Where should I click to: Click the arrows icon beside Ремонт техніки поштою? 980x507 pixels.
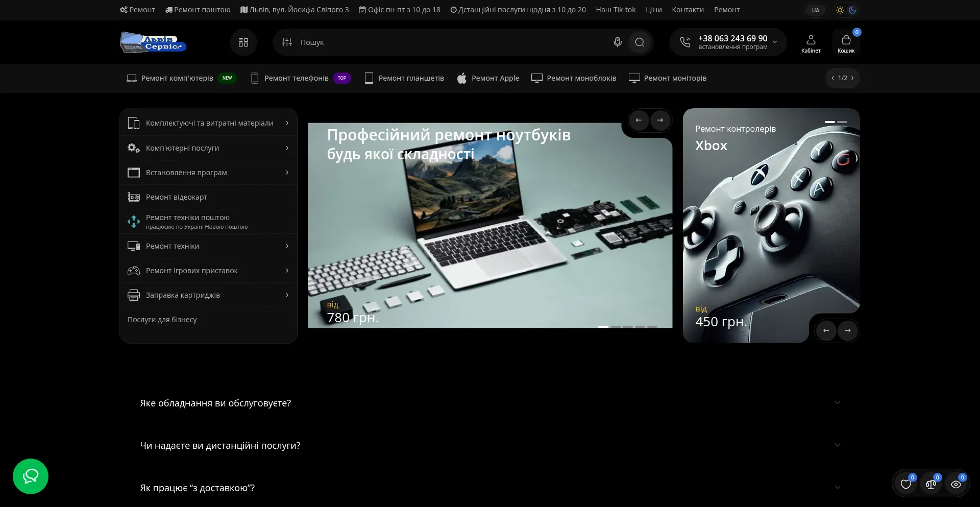(x=134, y=222)
